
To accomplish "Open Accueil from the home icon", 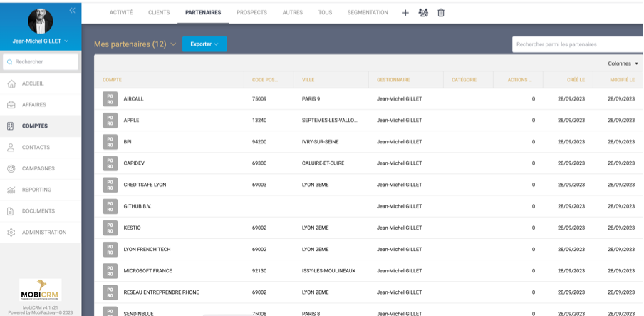I will 11,83.
